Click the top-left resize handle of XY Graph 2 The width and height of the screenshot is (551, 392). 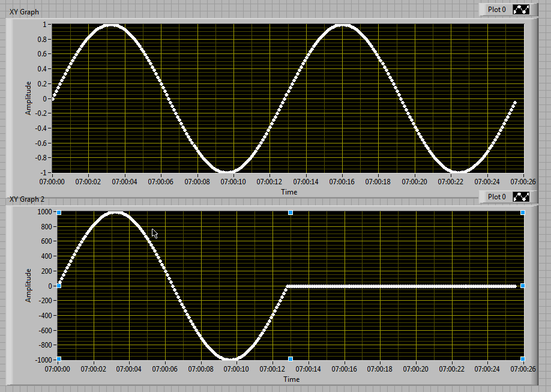pos(59,213)
